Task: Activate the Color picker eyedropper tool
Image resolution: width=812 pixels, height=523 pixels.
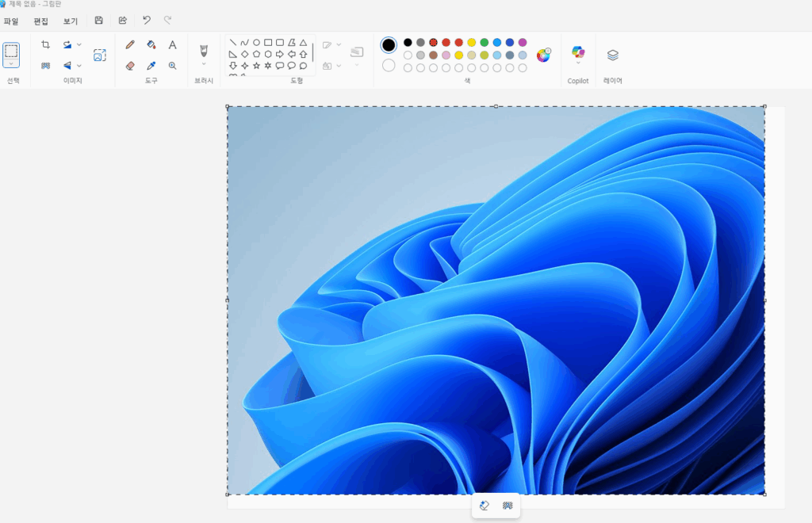Action: [x=151, y=66]
